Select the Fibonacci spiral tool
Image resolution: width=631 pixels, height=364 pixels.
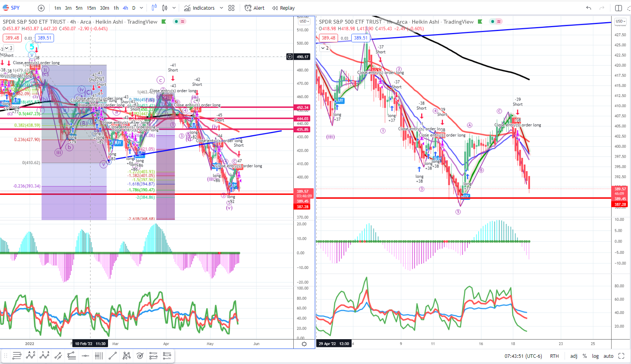point(140,355)
